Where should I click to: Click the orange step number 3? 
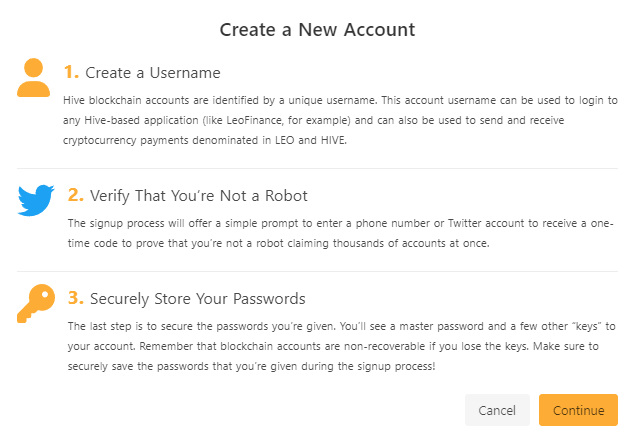[75, 298]
